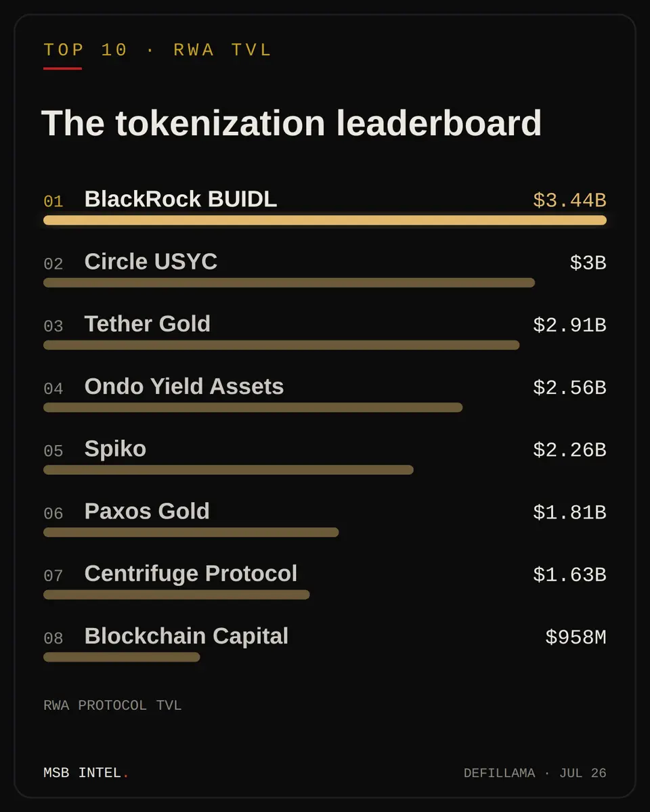Click the Paxos Gold bar
The width and height of the screenshot is (650, 812).
191,532
